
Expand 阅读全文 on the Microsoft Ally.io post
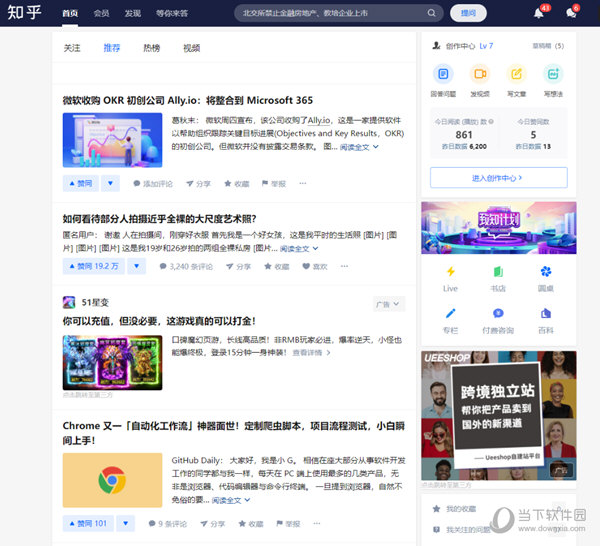pos(359,147)
